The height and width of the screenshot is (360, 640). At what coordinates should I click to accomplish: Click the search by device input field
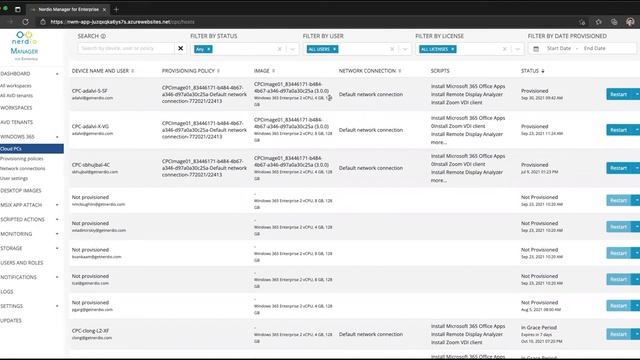(126, 48)
